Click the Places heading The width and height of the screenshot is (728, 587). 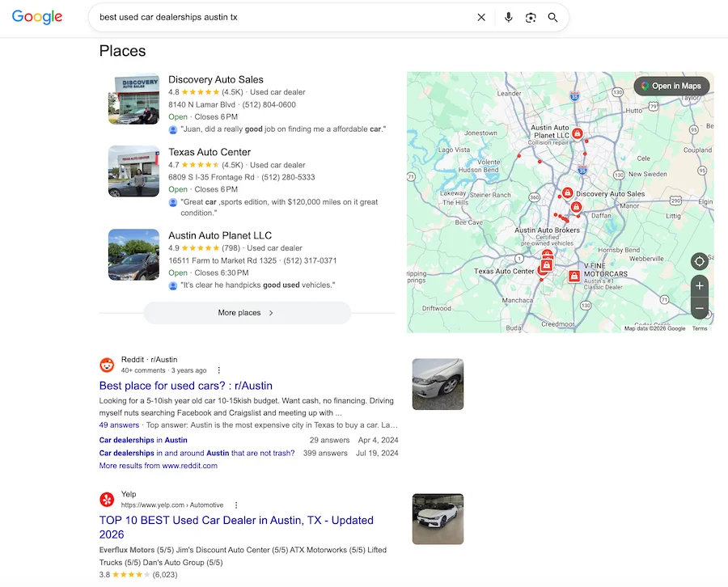123,51
